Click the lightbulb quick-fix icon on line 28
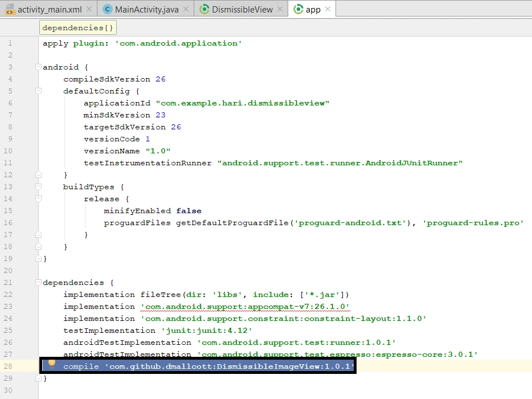532x399 pixels. coord(52,364)
